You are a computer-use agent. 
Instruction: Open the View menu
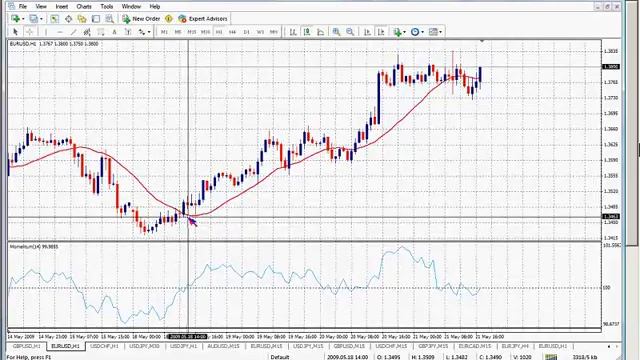(41, 7)
